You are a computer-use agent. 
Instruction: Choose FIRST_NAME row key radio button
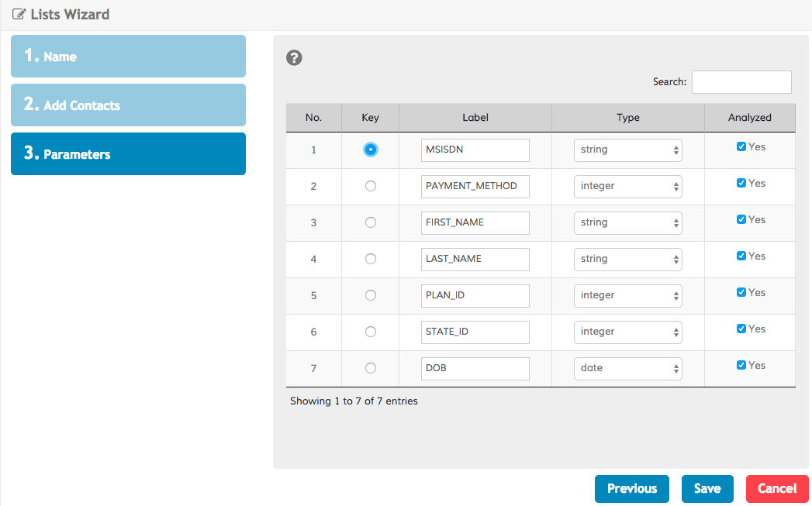(371, 222)
